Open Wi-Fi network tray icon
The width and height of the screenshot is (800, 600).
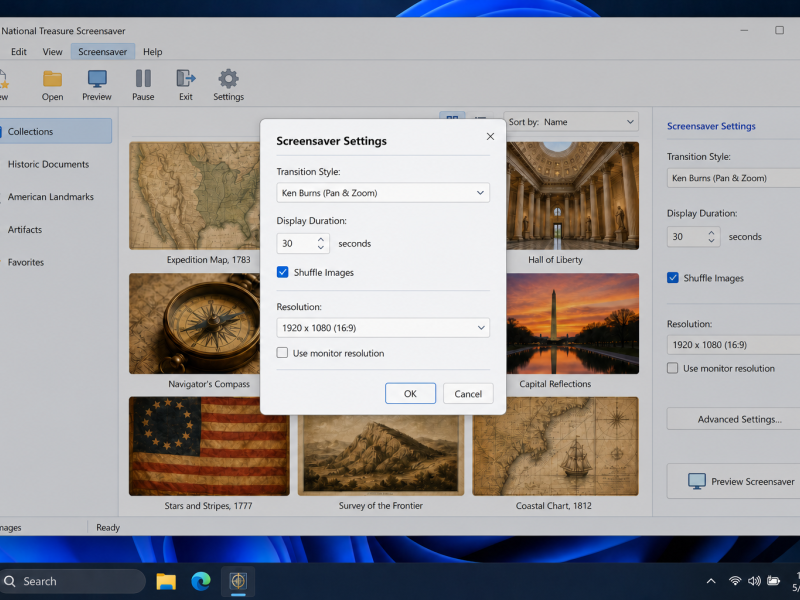[x=735, y=581]
